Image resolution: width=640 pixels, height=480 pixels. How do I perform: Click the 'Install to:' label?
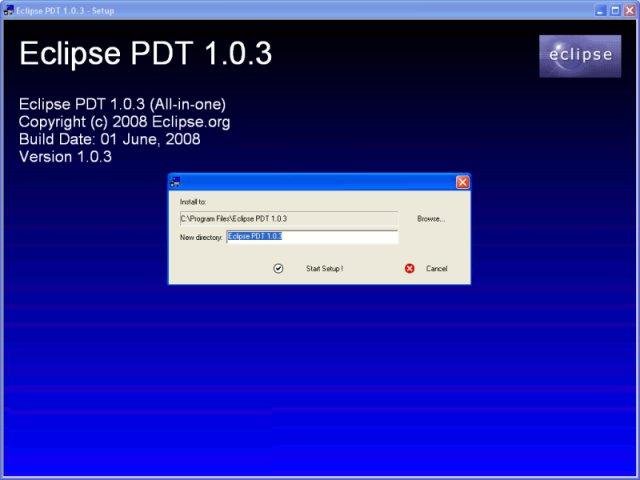193,202
